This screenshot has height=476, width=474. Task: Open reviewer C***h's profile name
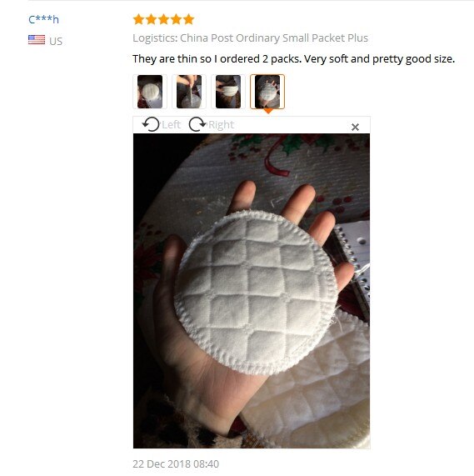pyautogui.click(x=43, y=19)
